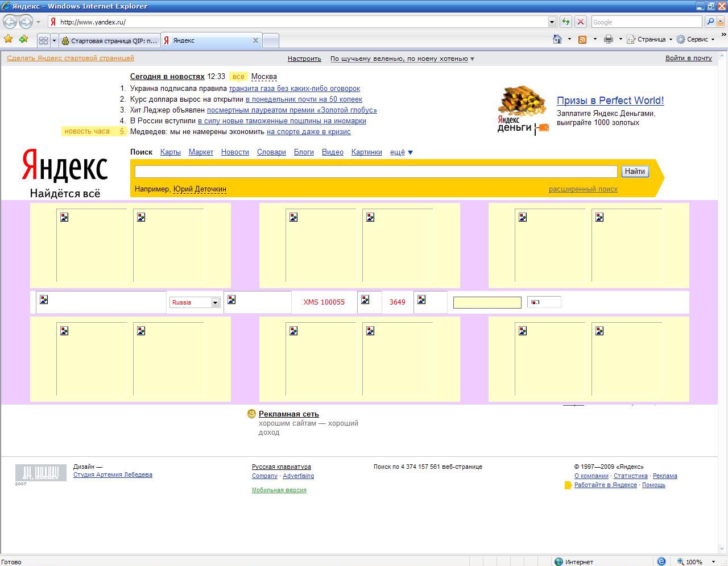Go back using the browser Back arrow
728x566 pixels.
(10, 22)
